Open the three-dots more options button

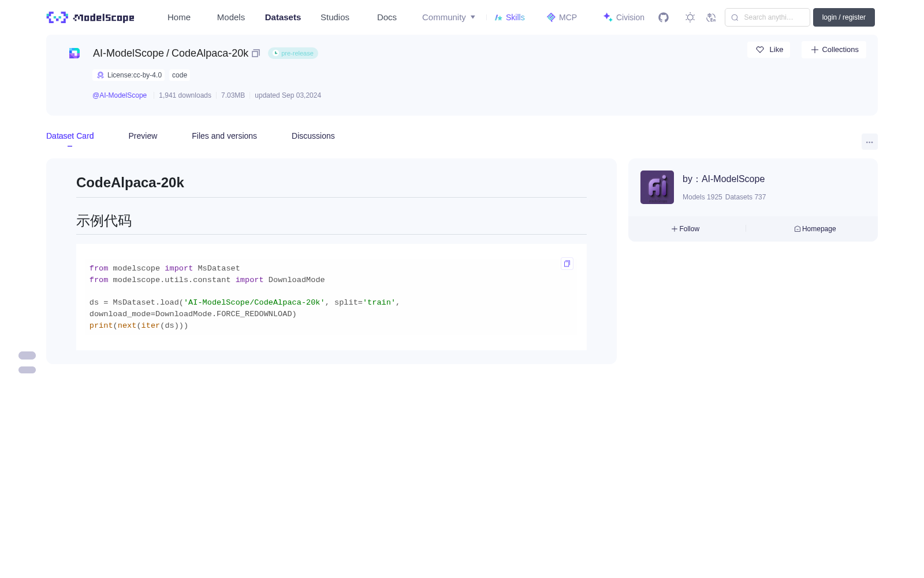(x=869, y=142)
